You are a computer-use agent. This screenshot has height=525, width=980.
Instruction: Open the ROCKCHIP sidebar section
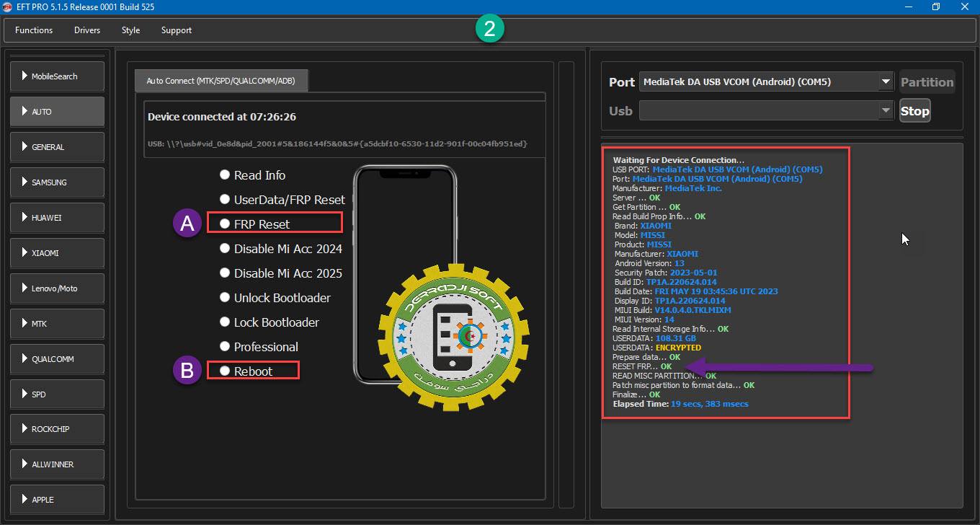[x=58, y=428]
